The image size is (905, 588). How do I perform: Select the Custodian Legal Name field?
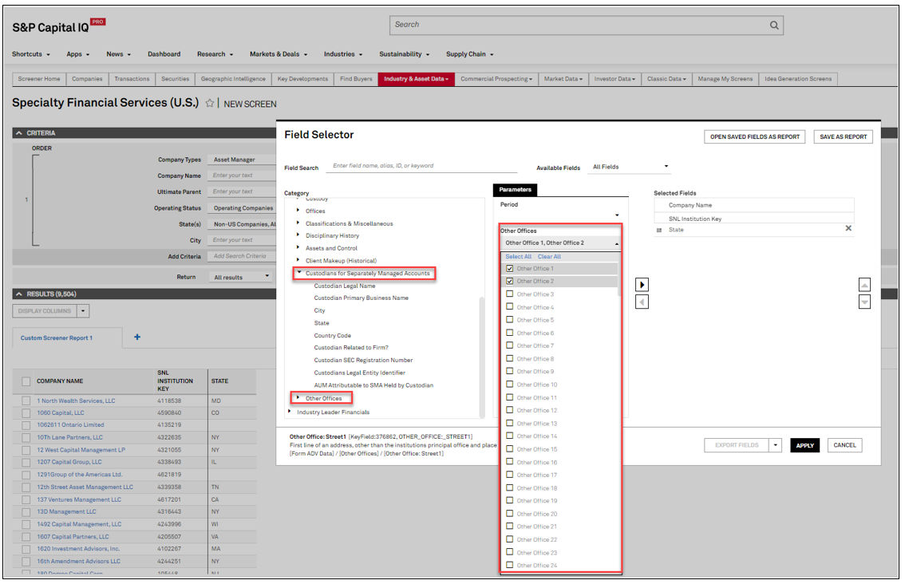pyautogui.click(x=345, y=286)
